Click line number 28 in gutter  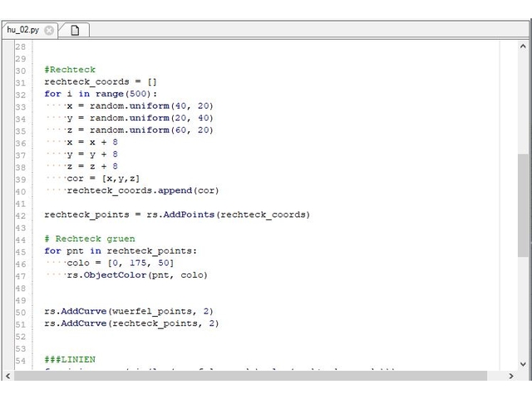click(20, 47)
